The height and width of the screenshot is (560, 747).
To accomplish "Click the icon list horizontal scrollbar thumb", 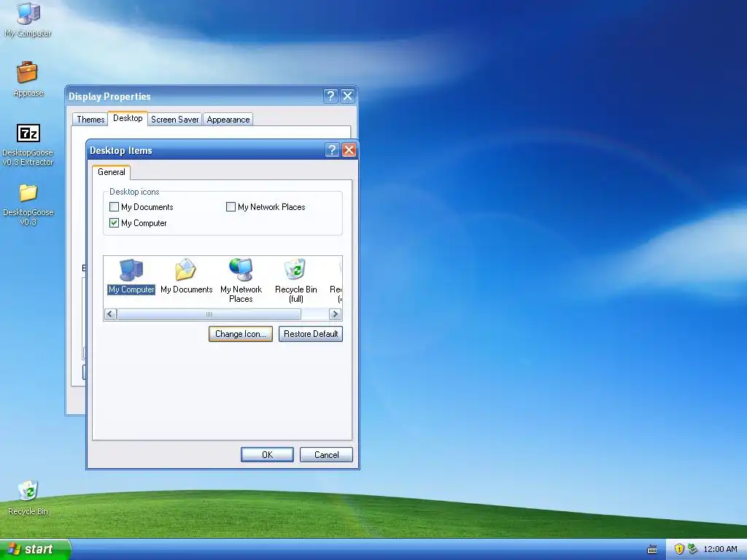I will click(209, 314).
